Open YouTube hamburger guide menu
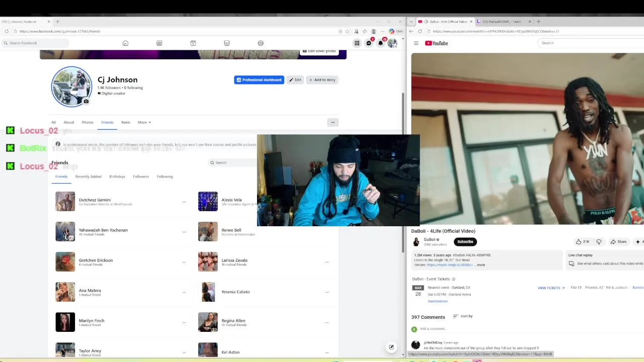Image resolution: width=644 pixels, height=362 pixels. tap(416, 43)
